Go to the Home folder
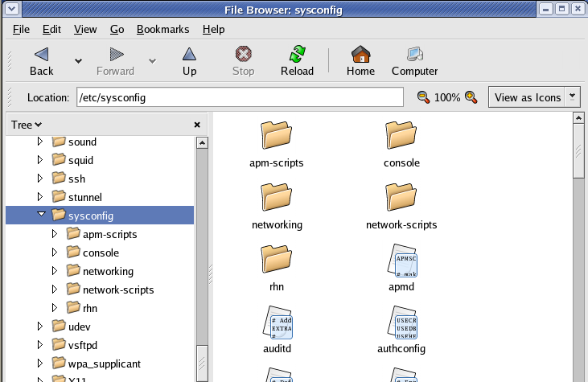This screenshot has height=382, width=588. click(x=360, y=55)
